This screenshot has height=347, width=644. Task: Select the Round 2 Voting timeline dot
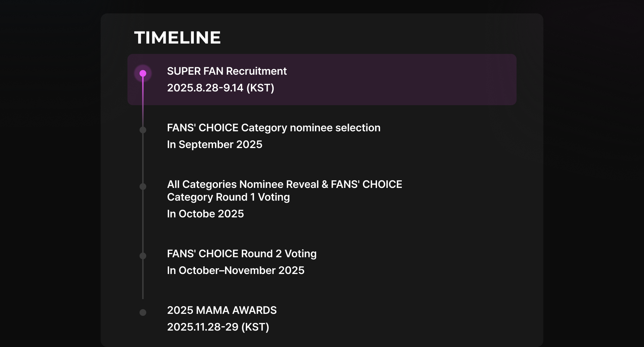pyautogui.click(x=143, y=256)
